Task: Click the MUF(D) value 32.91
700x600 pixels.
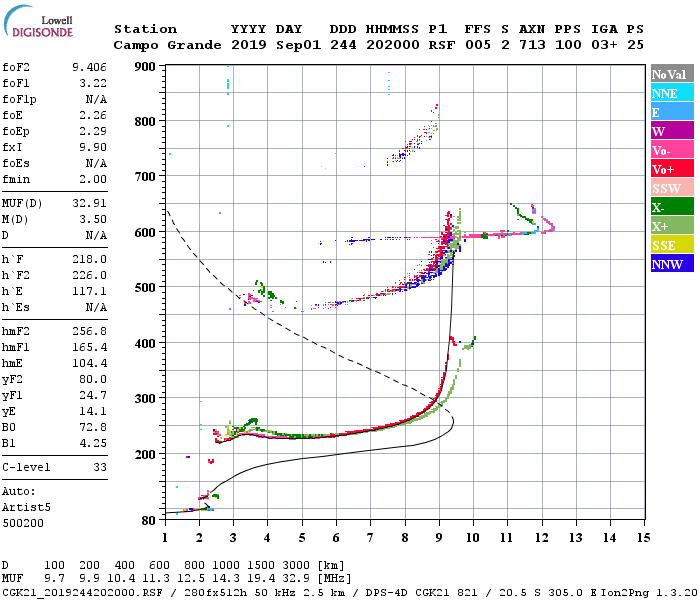Action: [89, 203]
